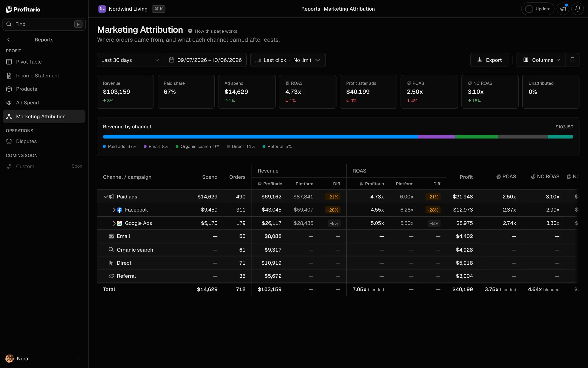Click the Paid ads megaphone icon
Image resolution: width=588 pixels, height=368 pixels.
pos(111,197)
